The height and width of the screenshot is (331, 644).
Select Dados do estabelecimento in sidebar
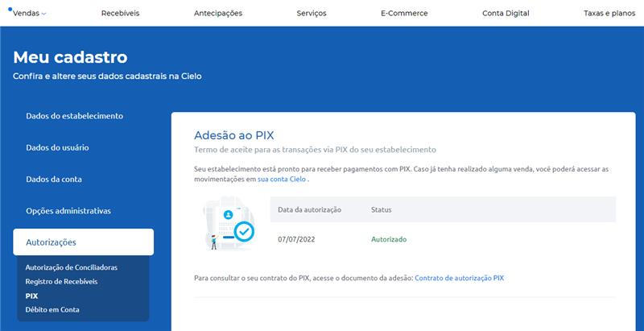point(74,116)
